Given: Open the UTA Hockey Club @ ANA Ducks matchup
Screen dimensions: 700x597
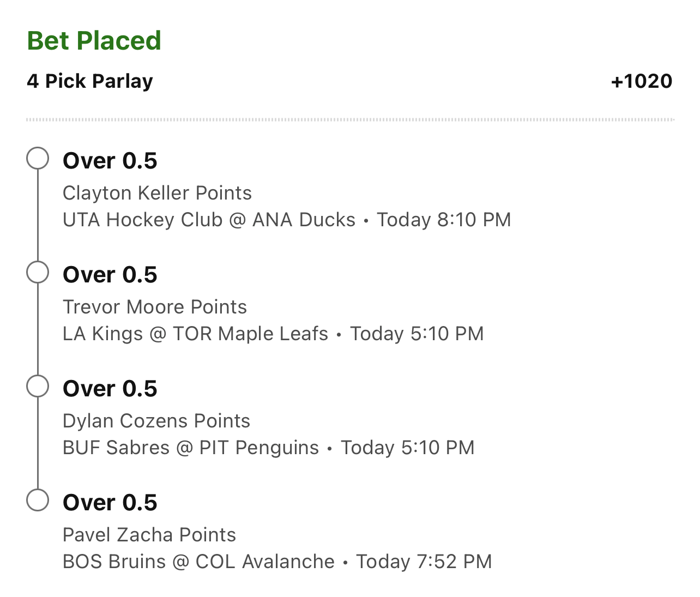Looking at the screenshot, I should pos(209,220).
